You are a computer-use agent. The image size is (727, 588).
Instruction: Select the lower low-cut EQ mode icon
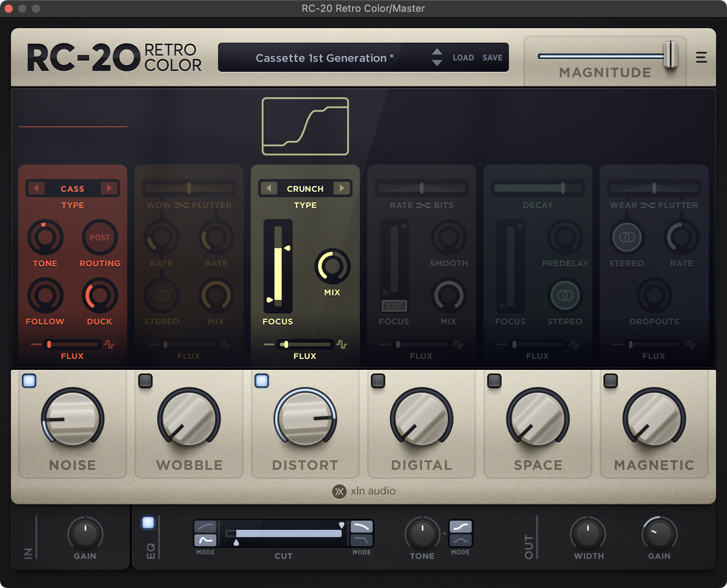point(206,540)
